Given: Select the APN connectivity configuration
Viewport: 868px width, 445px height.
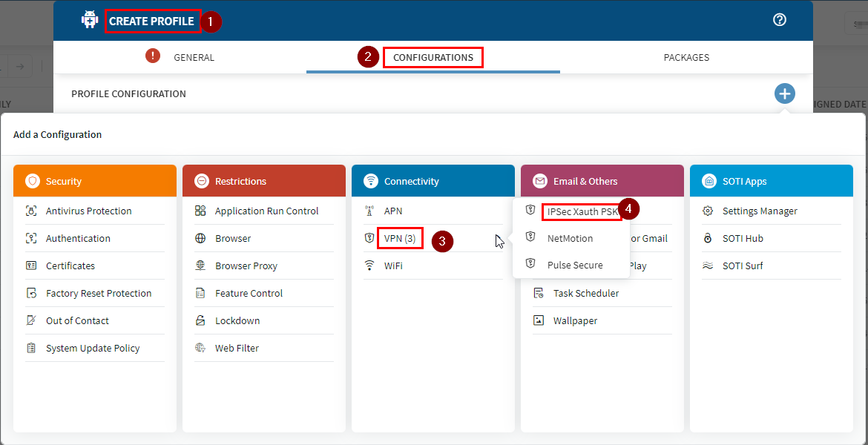Looking at the screenshot, I should (393, 211).
